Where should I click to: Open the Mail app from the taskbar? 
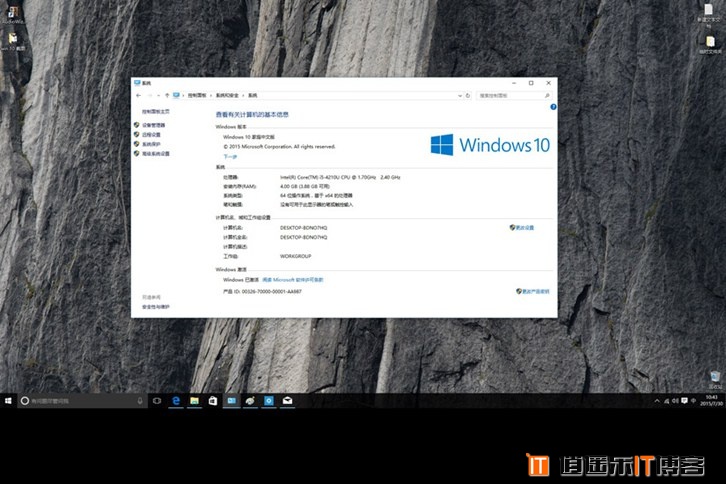pyautogui.click(x=288, y=401)
